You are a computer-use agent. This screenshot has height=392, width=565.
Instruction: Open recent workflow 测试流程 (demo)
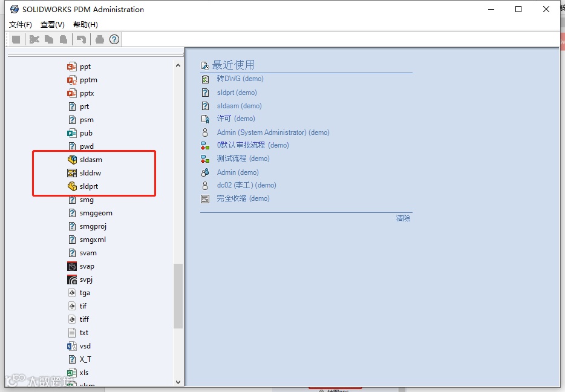click(243, 158)
